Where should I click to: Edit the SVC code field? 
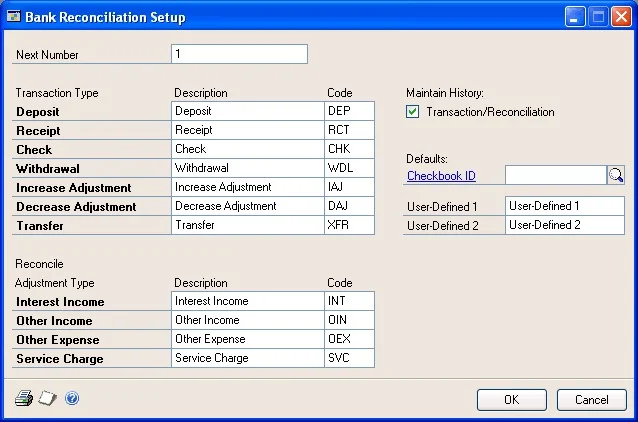pyautogui.click(x=349, y=358)
